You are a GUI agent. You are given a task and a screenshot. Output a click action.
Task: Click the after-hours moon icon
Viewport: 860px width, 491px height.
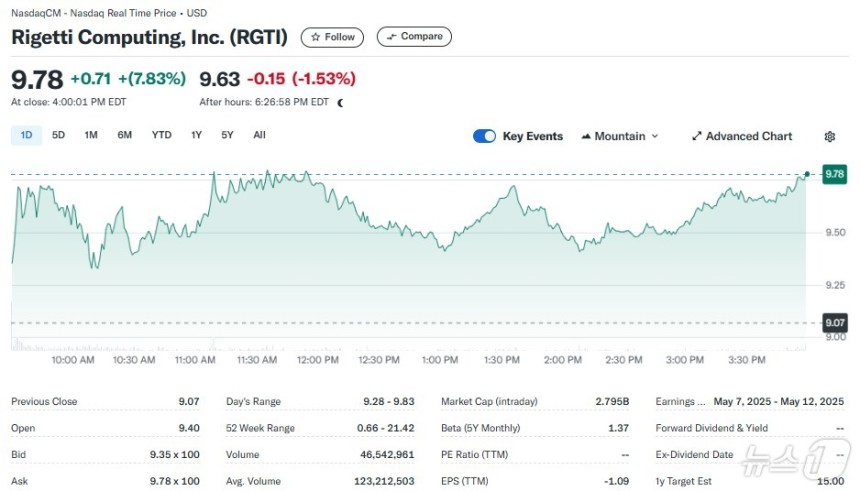[341, 103]
